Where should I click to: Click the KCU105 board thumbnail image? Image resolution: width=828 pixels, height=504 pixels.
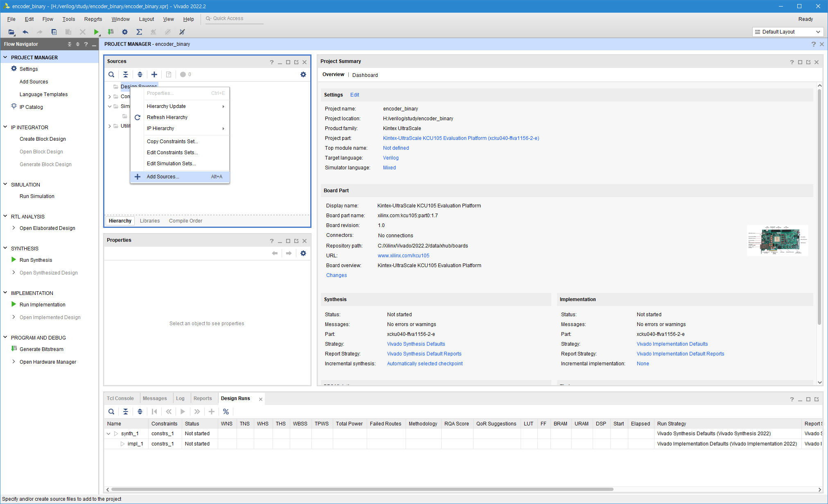pos(777,241)
